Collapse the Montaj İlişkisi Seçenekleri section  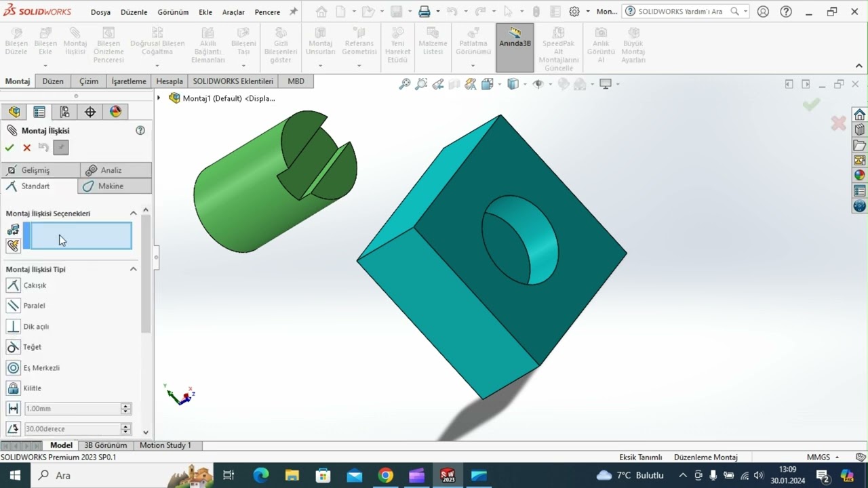(x=133, y=213)
